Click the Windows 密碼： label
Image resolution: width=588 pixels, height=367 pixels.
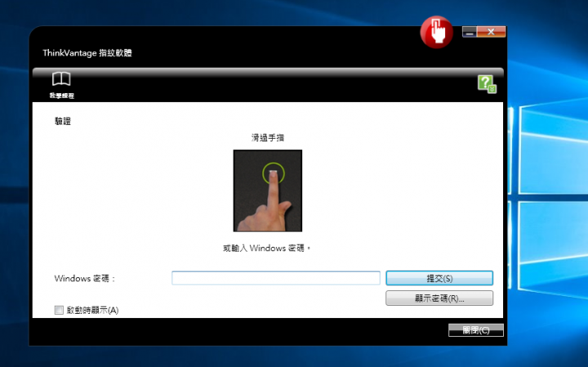point(85,279)
